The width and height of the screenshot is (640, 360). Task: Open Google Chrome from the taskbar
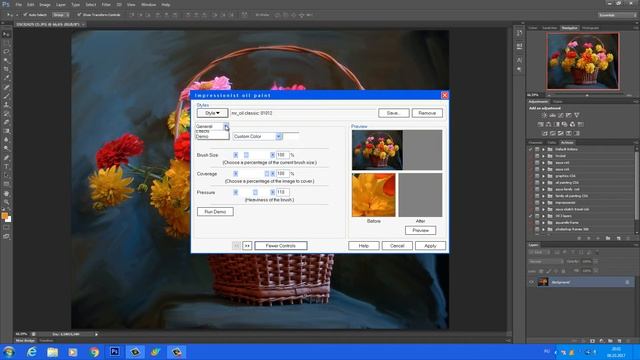(x=94, y=352)
